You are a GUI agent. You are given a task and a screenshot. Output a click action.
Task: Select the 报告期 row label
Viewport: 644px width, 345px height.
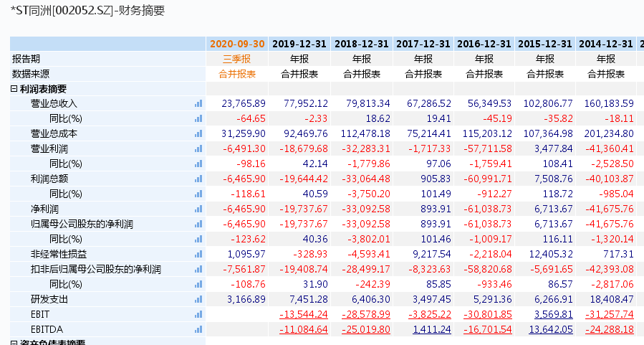coord(26,59)
